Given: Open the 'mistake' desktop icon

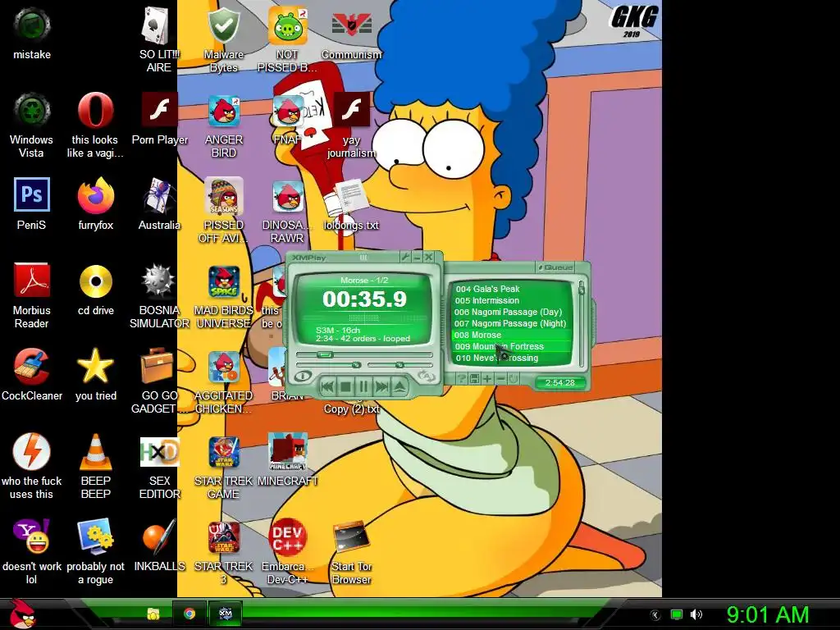Looking at the screenshot, I should click(32, 33).
